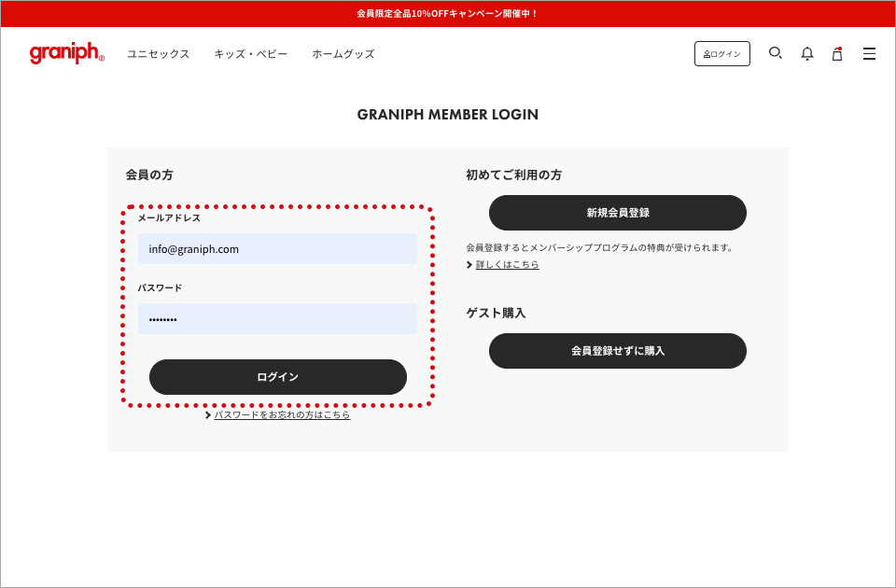Click the membership program benefit description text
Screen dimensions: 896x588
[x=599, y=247]
